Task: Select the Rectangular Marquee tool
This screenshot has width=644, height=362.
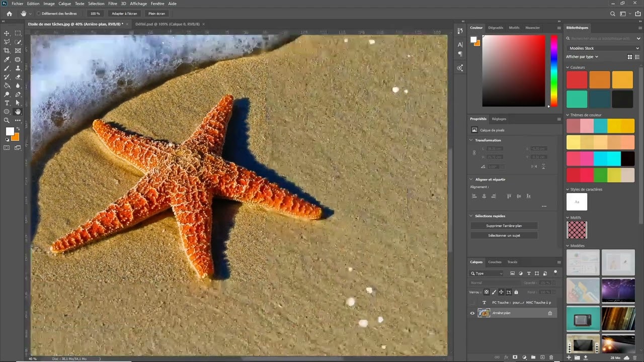Action: tap(18, 33)
